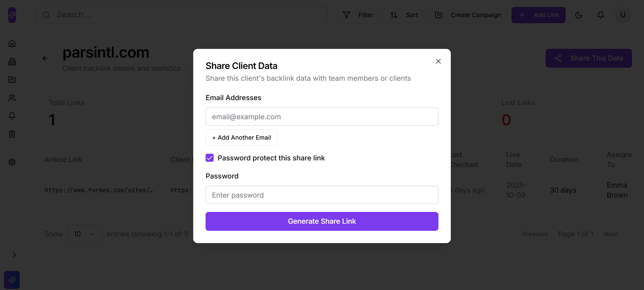Toggle dark mode with the moon icon

coord(579,15)
